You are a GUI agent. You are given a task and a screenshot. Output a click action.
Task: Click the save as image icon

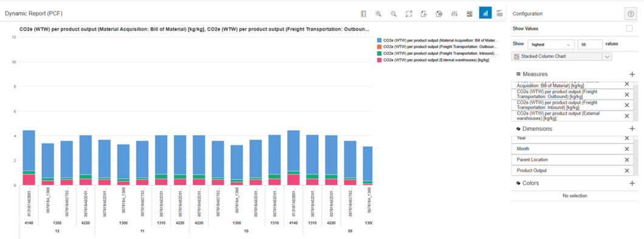pos(470,13)
